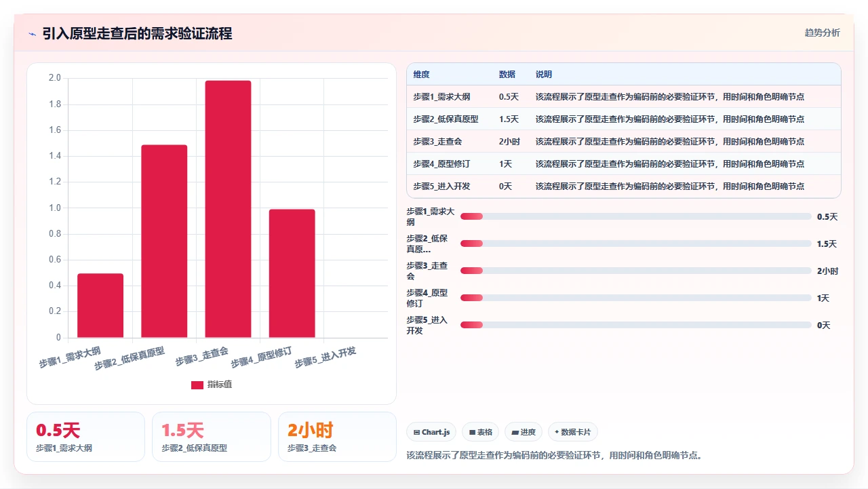The image size is (868, 489).
Task: Open the 趋势分析 label in header
Action: (822, 33)
